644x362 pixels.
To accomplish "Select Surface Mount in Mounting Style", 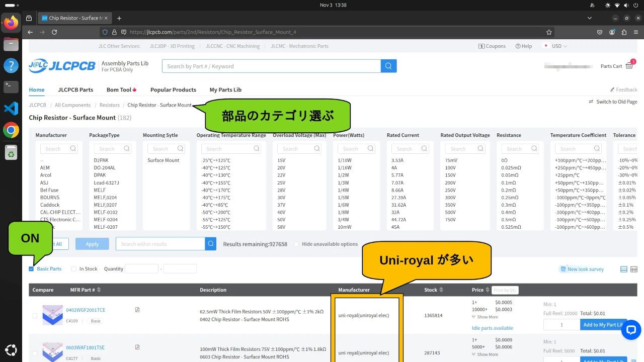I will tap(164, 160).
